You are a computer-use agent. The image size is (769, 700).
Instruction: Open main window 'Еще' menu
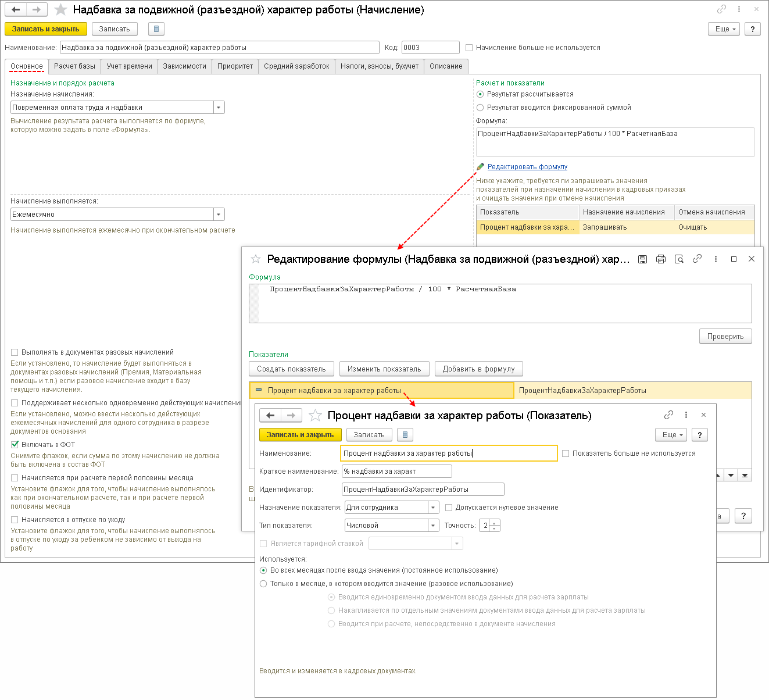pos(724,29)
